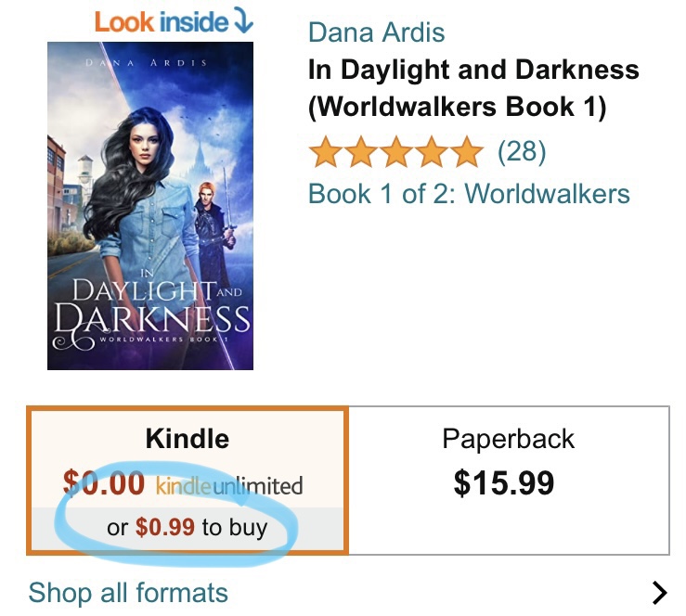This screenshot has width=686, height=616.
Task: Click the $0.00 Kindle price
Action: click(104, 483)
